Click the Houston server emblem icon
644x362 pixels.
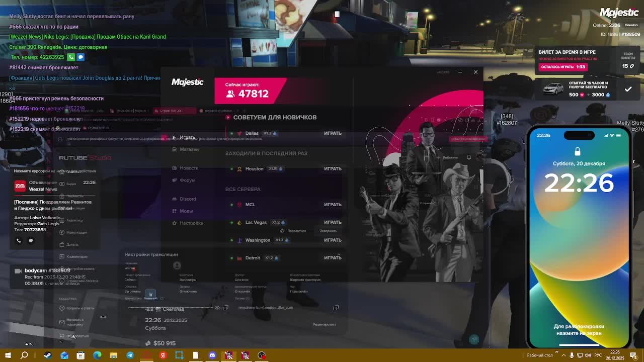(x=239, y=169)
